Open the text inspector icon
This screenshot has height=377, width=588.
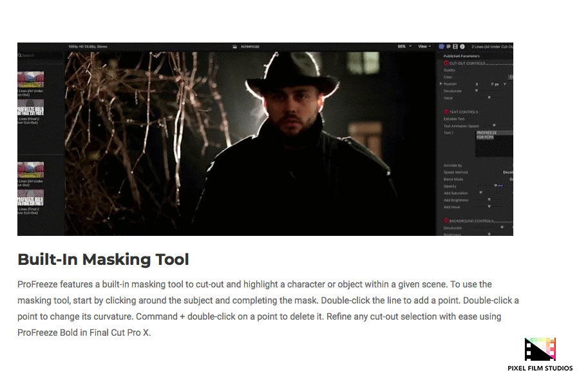click(x=448, y=46)
